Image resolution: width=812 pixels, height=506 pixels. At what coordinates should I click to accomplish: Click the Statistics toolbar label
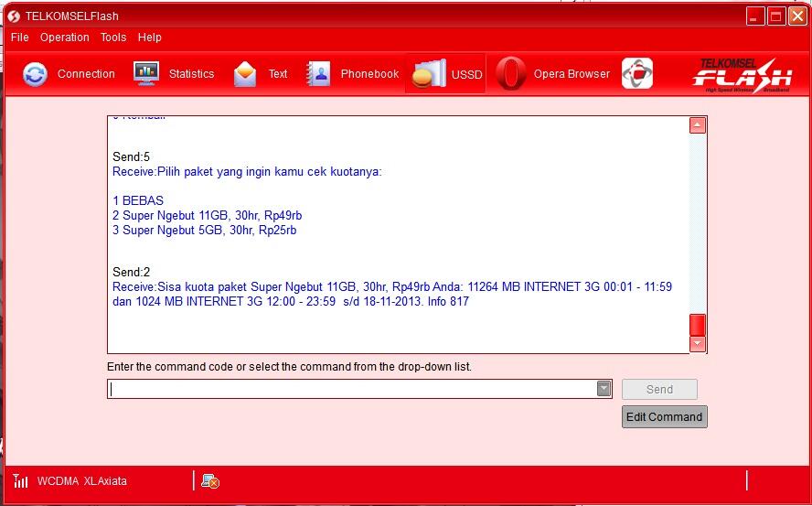(x=191, y=73)
